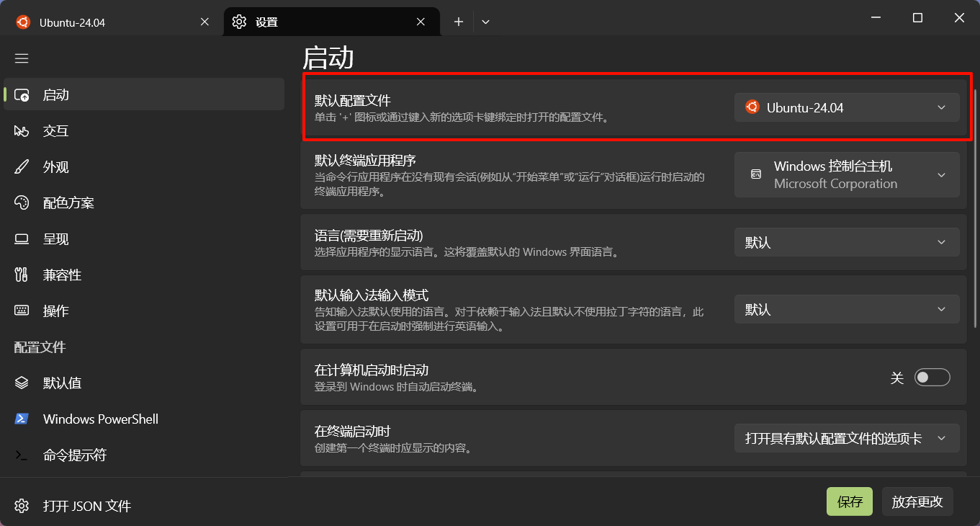Open new tab with plus button
The height and width of the screenshot is (526, 980).
coord(459,22)
